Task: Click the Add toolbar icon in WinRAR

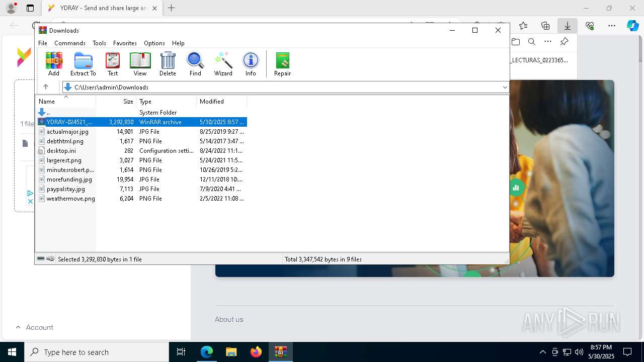Action: coord(54,64)
